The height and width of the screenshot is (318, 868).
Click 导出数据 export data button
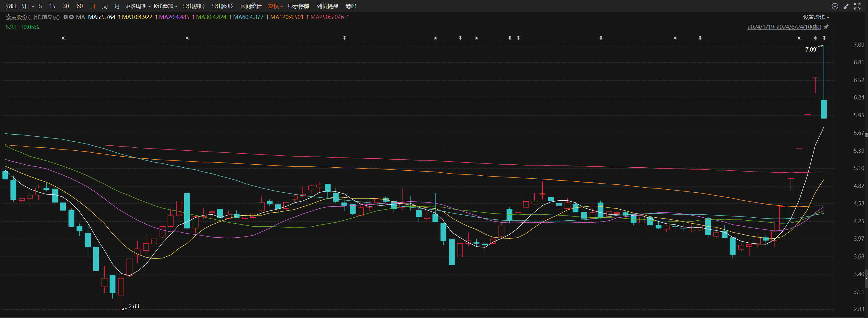193,6
